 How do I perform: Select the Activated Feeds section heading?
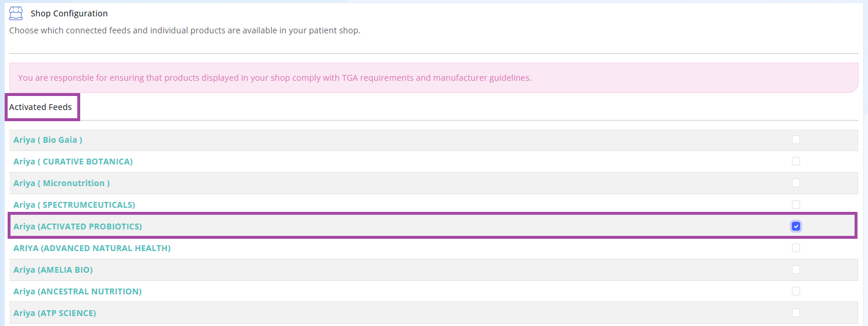[40, 107]
